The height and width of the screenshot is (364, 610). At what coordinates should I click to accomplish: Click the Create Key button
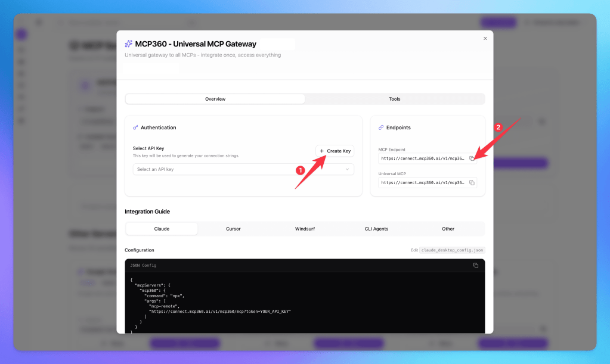point(335,151)
